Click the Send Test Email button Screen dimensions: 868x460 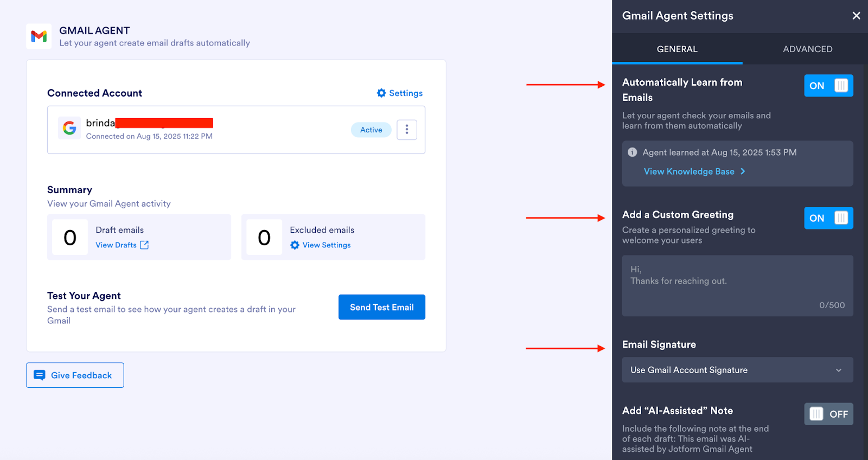click(381, 307)
